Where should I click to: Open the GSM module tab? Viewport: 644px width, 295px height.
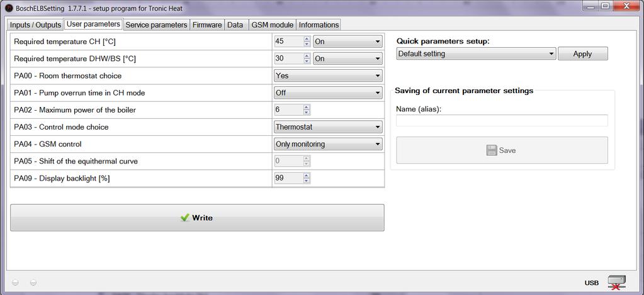(x=273, y=25)
